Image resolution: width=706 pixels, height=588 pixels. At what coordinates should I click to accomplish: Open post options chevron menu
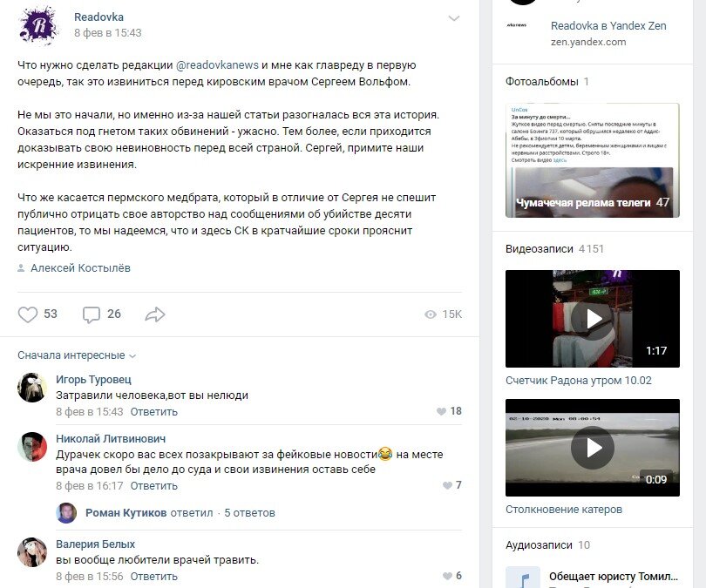coord(454,18)
